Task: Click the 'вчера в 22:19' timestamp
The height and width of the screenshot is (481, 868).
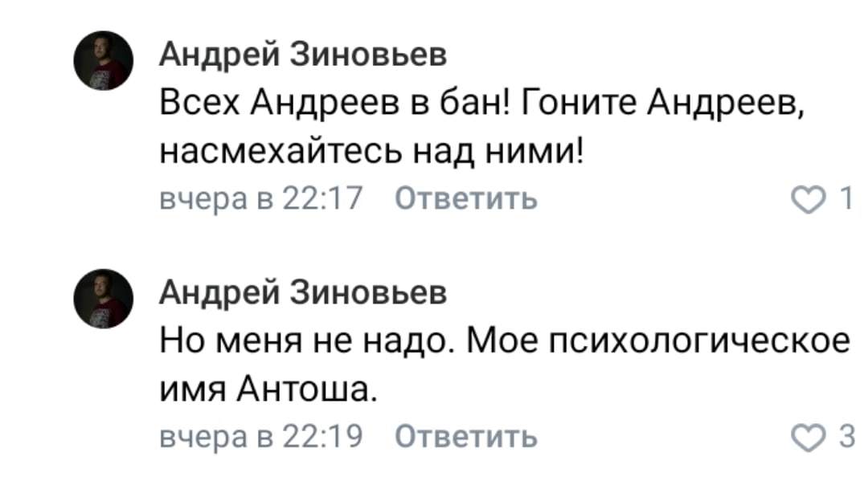Action: click(262, 438)
